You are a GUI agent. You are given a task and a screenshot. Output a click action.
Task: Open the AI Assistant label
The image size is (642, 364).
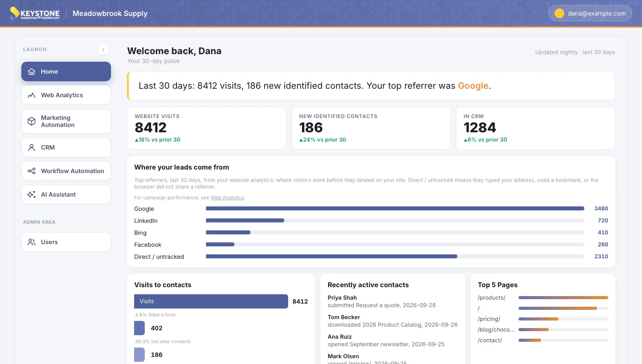click(x=58, y=194)
